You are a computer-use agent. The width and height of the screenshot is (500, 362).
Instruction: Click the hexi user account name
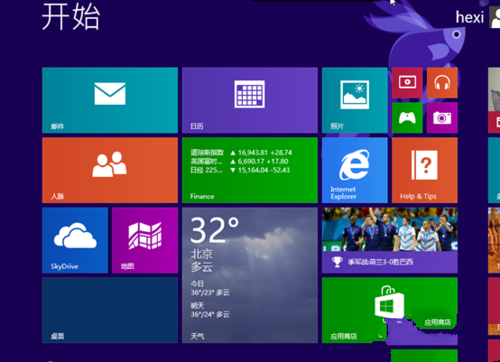tap(470, 17)
